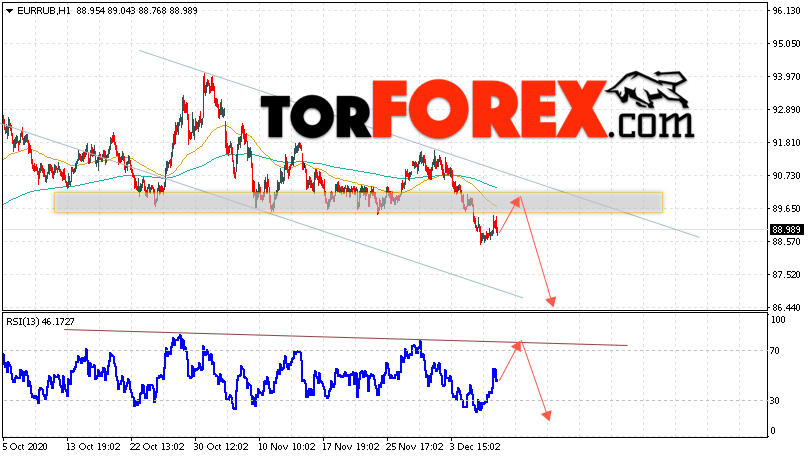This screenshot has height=458, width=808.
Task: Click the 96.130 price axis label
Action: coord(786,10)
